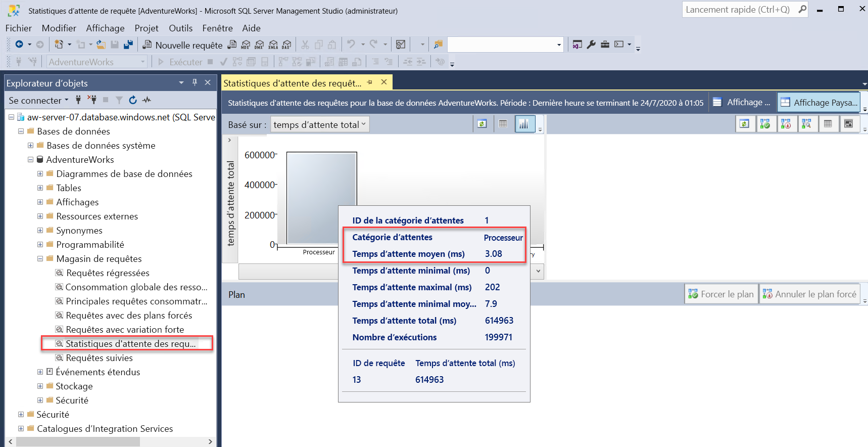Screen dimensions: 868x447
Task: Expand the Tables folder node
Action: tap(40, 188)
